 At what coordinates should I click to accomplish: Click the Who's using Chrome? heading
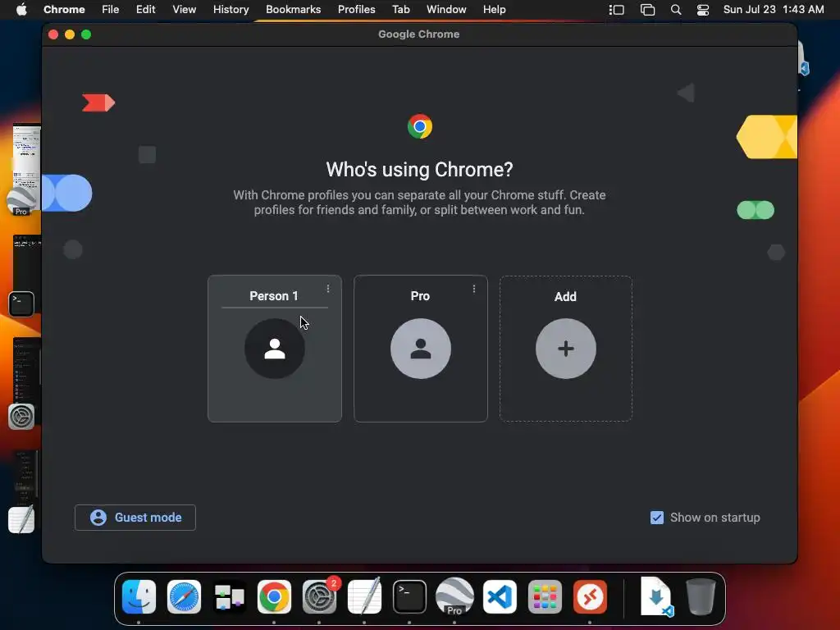point(419,170)
